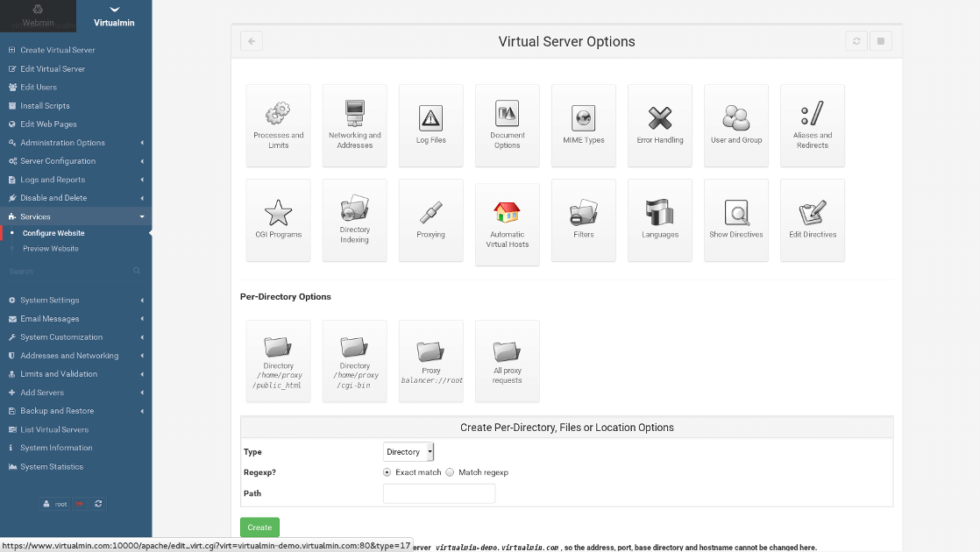
Task: Open Configure Website in the sidebar
Action: pos(53,233)
